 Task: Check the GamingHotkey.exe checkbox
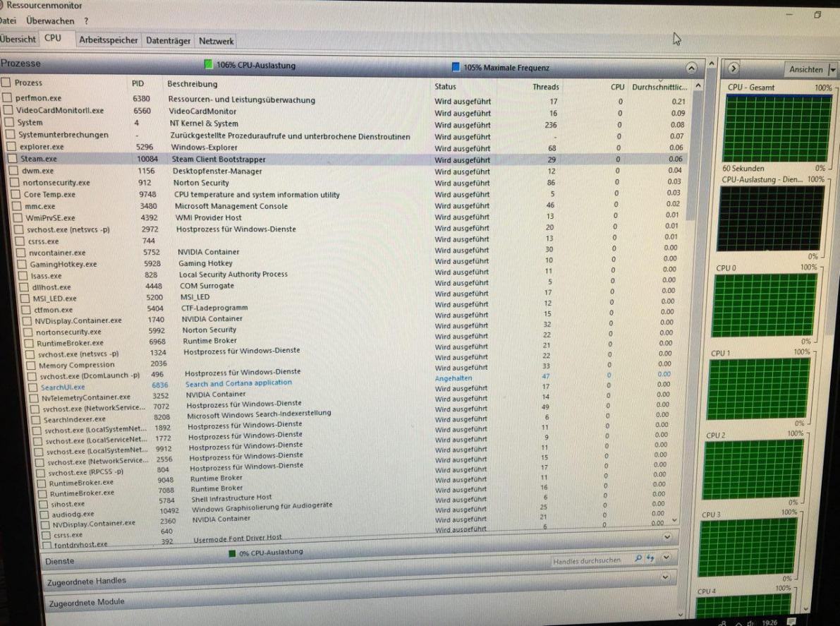(x=22, y=264)
